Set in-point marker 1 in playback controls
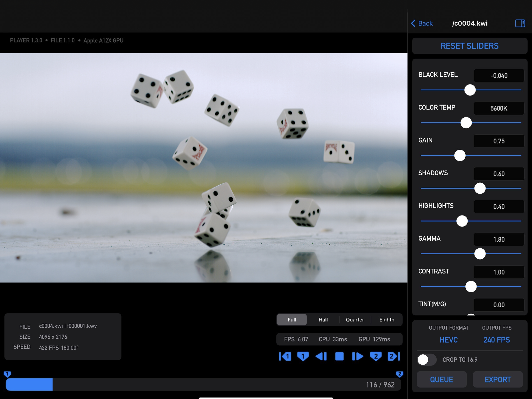532x399 pixels. pyautogui.click(x=303, y=356)
